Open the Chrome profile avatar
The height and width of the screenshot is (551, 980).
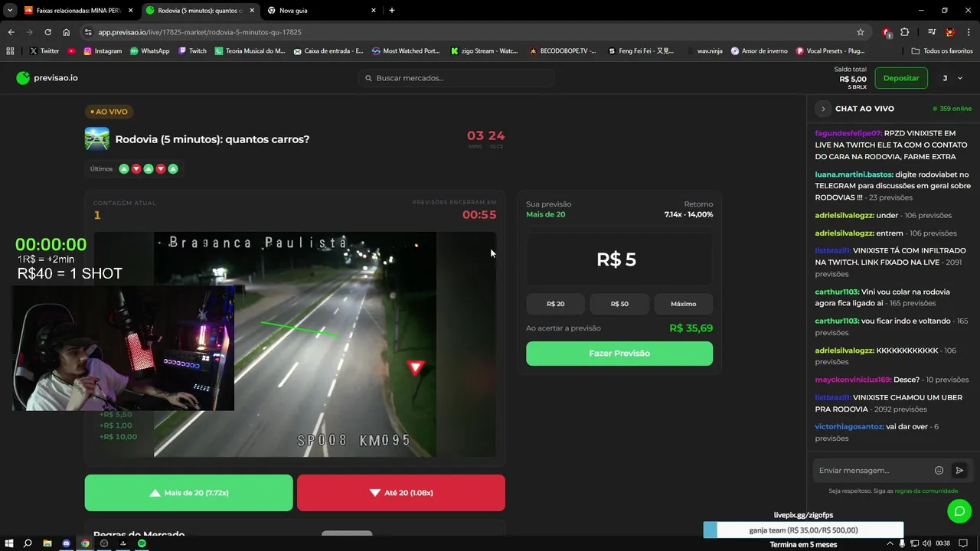coord(950,32)
